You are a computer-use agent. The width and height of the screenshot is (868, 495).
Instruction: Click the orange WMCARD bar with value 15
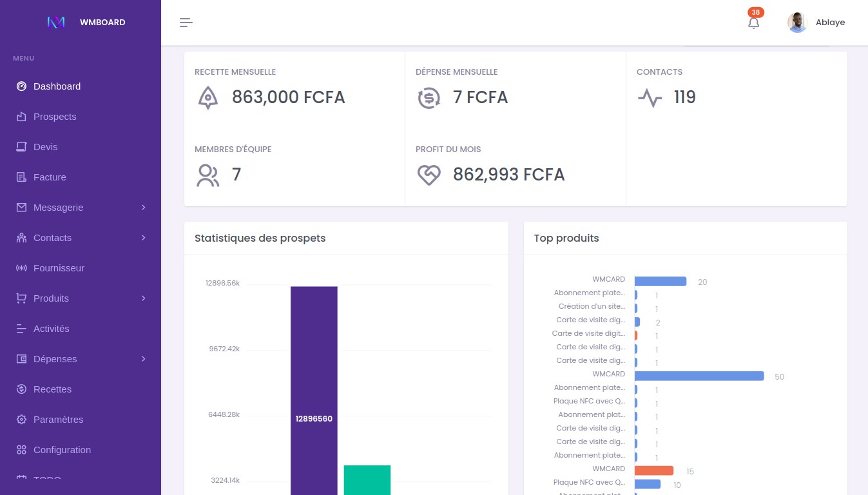coord(654,471)
